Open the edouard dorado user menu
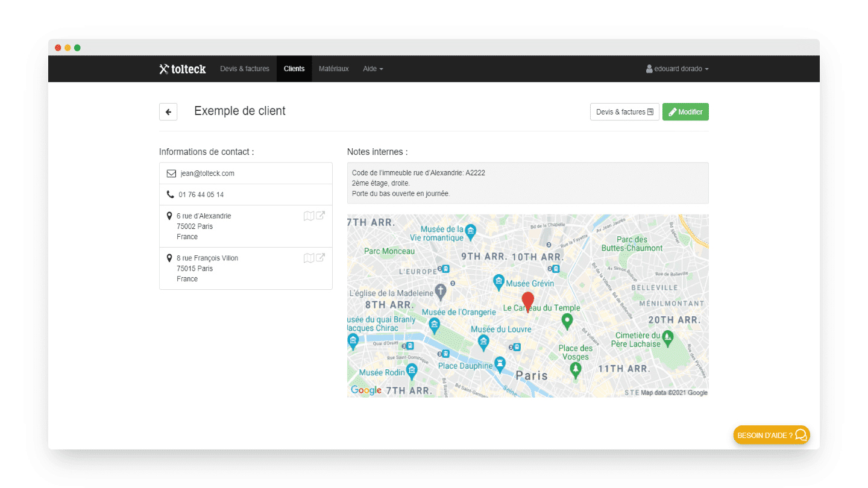868x488 pixels. [x=678, y=69]
